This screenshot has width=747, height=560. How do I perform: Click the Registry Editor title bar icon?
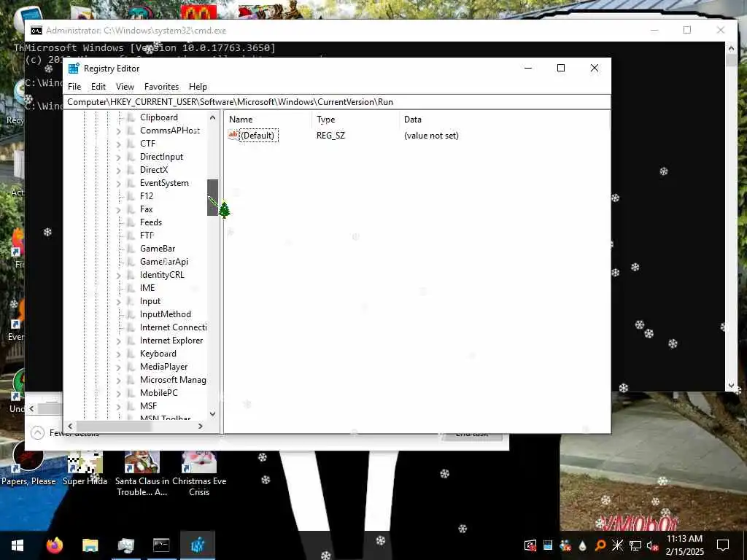click(74, 68)
